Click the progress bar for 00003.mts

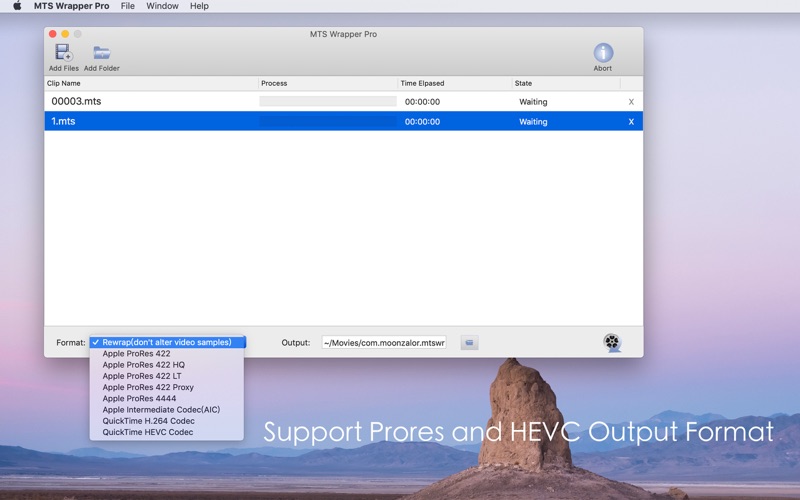click(328, 102)
